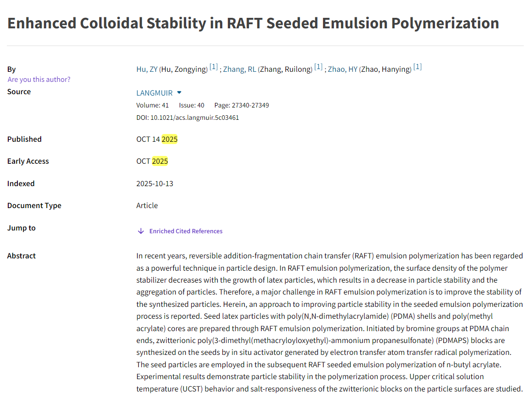Click the Page: 27340-27349 text
The width and height of the screenshot is (532, 402).
(x=242, y=105)
